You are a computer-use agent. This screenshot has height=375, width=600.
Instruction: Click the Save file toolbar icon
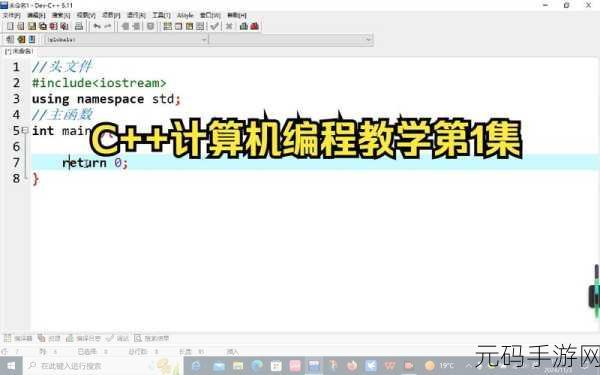[32, 26]
